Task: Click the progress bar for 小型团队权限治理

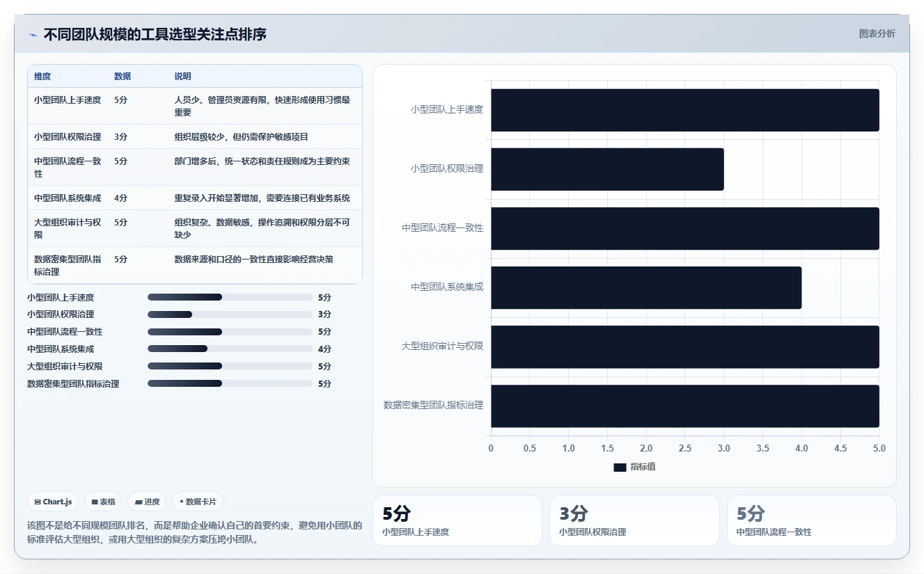Action: 230,314
